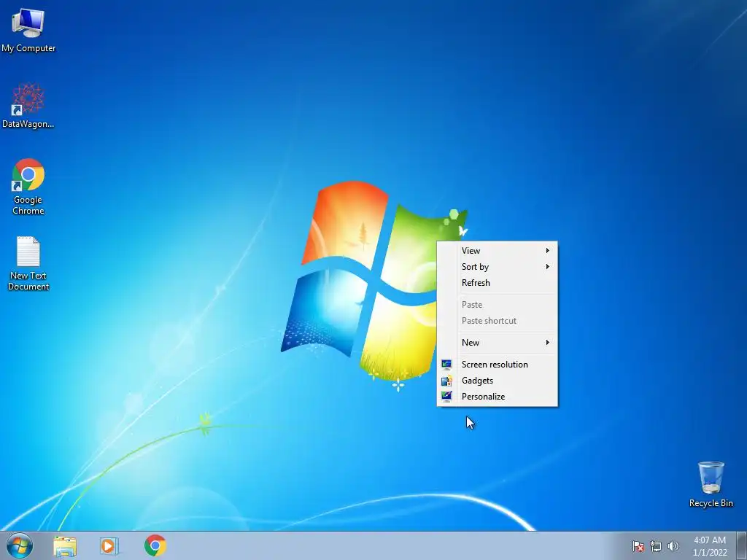Open the volume speaker tray icon
This screenshot has height=560, width=747.
[673, 546]
